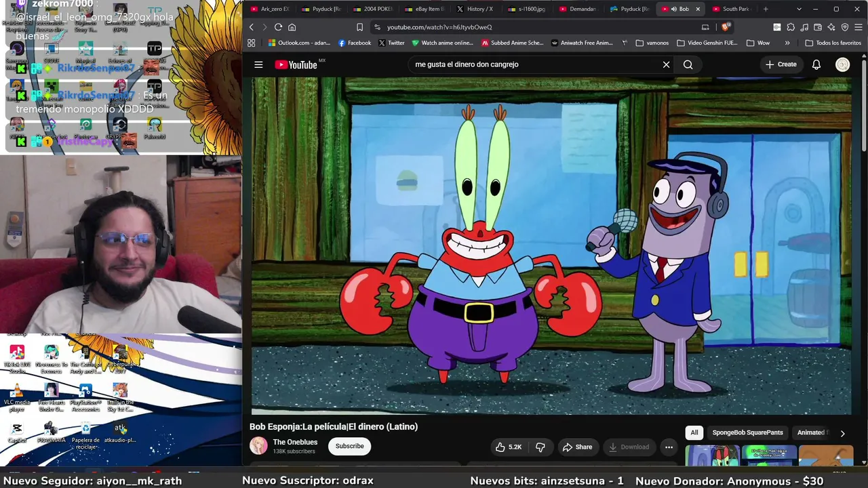Image resolution: width=868 pixels, height=488 pixels.
Task: Switch to the History / X tab
Action: (x=476, y=9)
